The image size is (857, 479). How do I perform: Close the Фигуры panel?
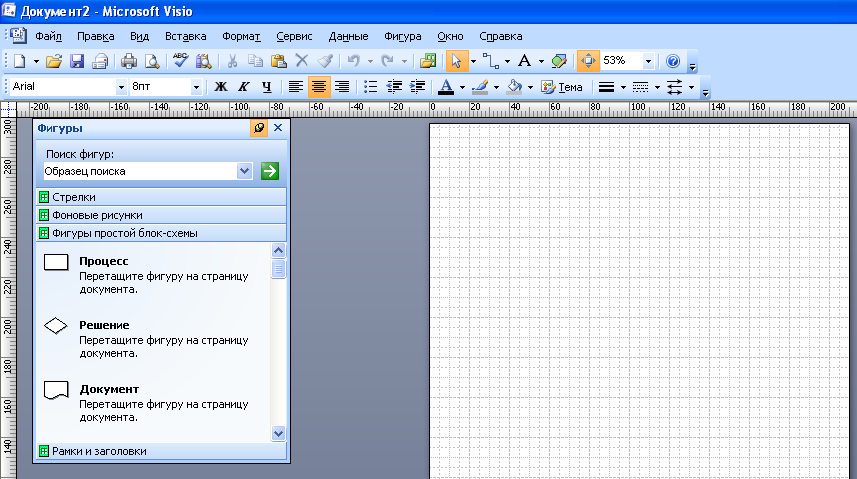pyautogui.click(x=278, y=128)
